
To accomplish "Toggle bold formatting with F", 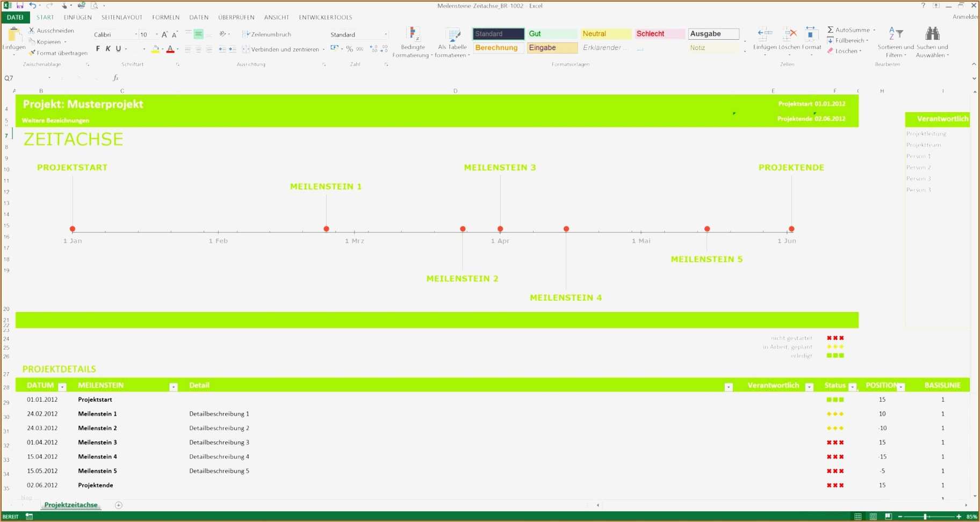I will (97, 48).
